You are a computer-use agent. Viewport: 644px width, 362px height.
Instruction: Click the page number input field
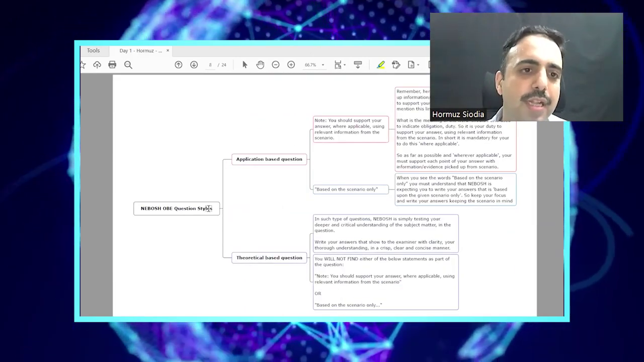tap(210, 65)
